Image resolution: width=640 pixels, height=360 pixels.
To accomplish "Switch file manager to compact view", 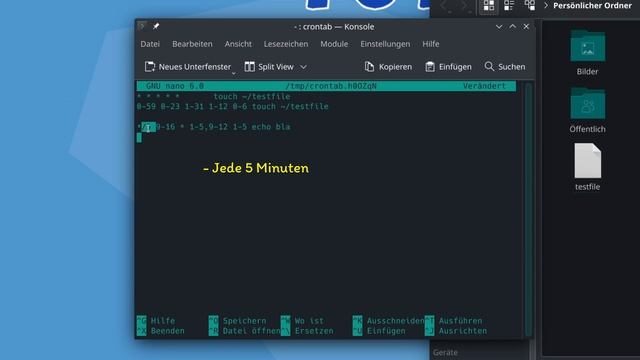I will (x=509, y=6).
